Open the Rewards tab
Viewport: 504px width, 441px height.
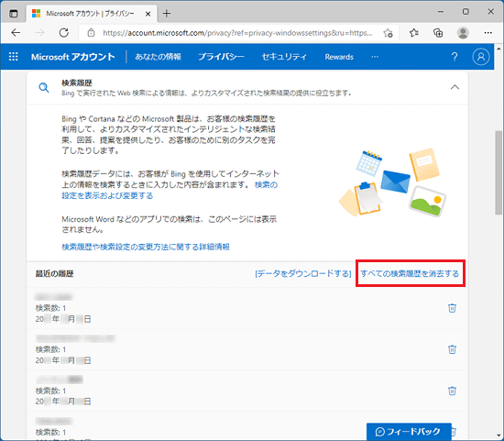pyautogui.click(x=339, y=57)
